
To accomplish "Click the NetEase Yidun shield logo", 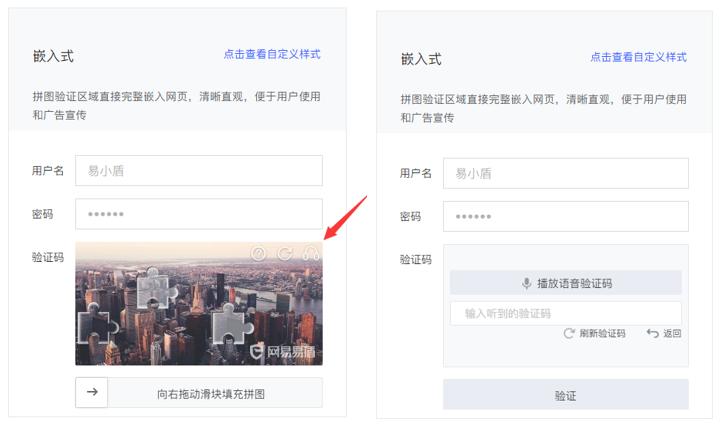I will pyautogui.click(x=257, y=351).
